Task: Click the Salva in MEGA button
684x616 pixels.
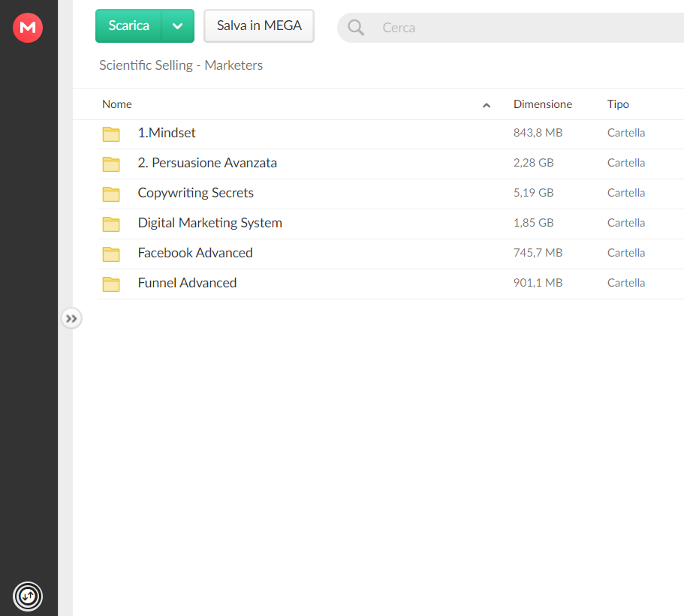Action: 259,26
